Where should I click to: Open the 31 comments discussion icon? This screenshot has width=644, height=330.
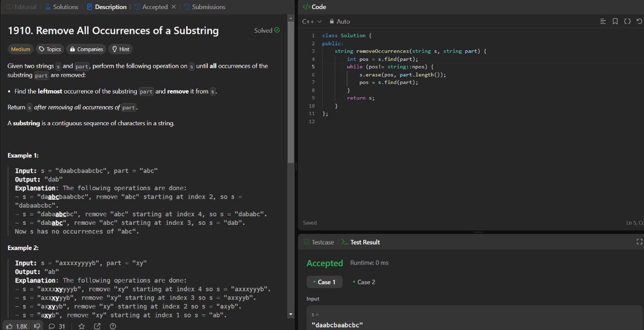click(x=52, y=326)
